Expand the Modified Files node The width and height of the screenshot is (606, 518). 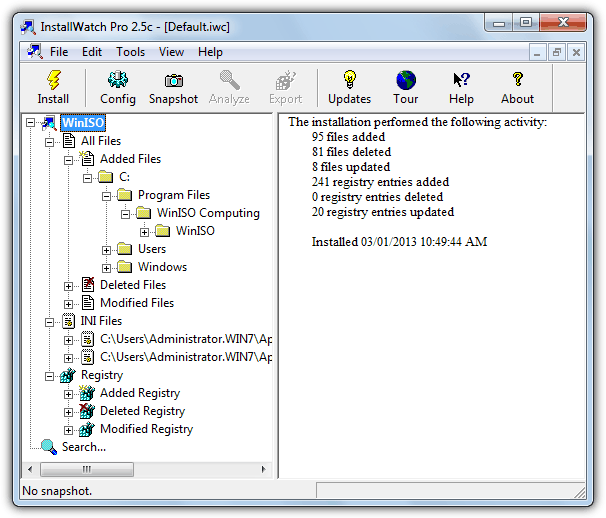(68, 304)
